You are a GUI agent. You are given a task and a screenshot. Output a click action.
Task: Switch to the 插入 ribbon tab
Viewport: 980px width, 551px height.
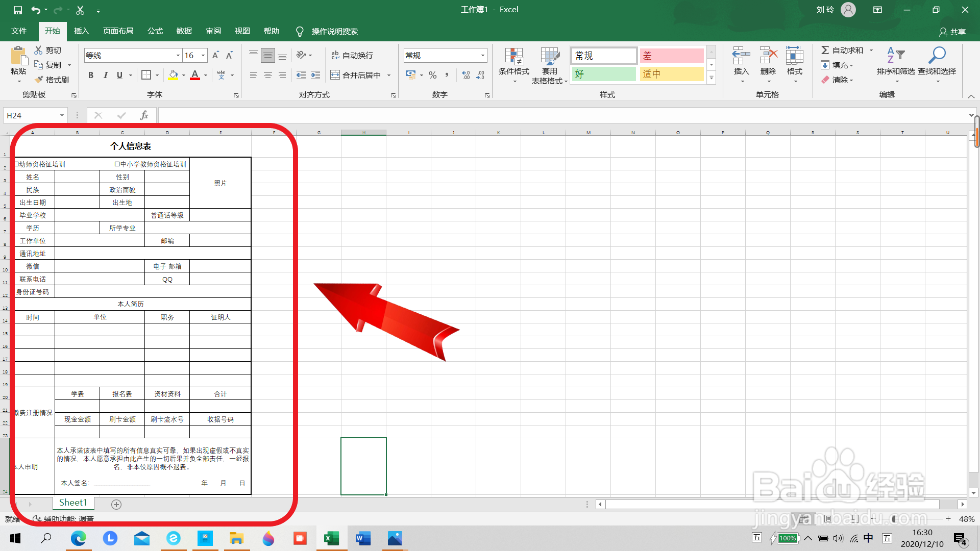point(81,31)
